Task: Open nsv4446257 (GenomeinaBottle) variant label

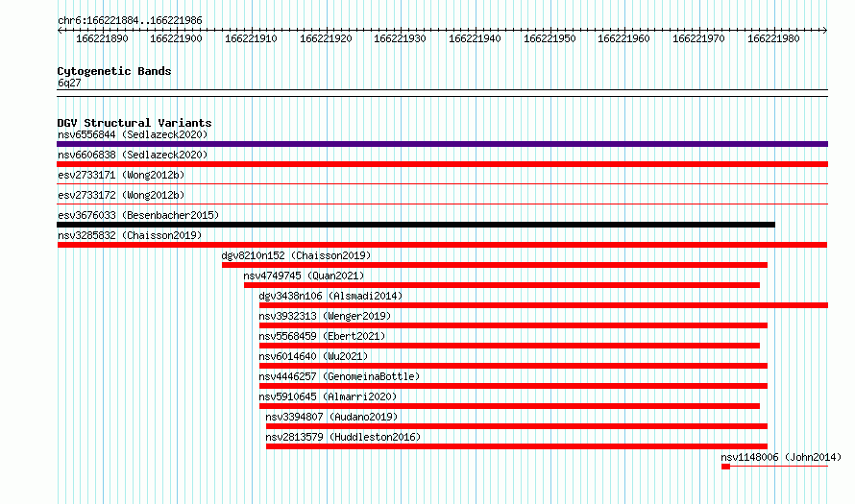Action: tap(339, 376)
